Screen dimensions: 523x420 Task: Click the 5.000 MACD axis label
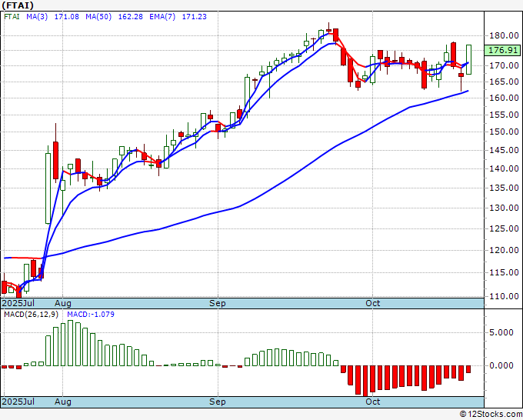pos(501,332)
